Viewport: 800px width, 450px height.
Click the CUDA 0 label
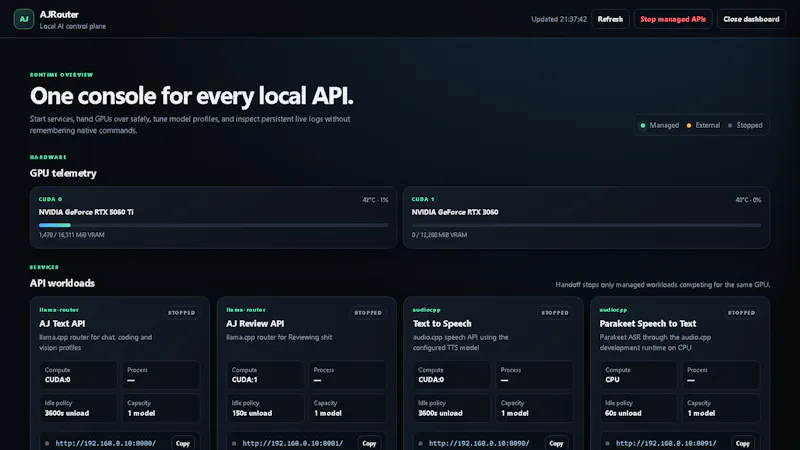pyautogui.click(x=51, y=199)
